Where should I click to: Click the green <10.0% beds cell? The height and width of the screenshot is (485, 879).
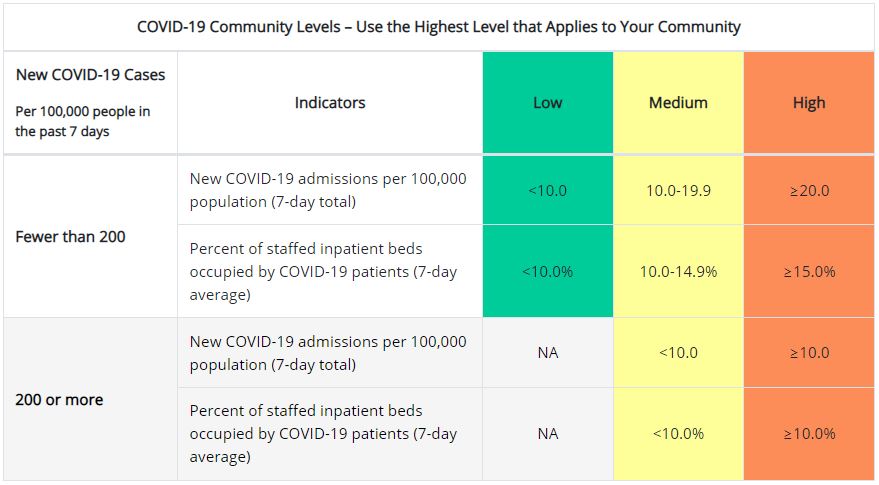point(547,271)
